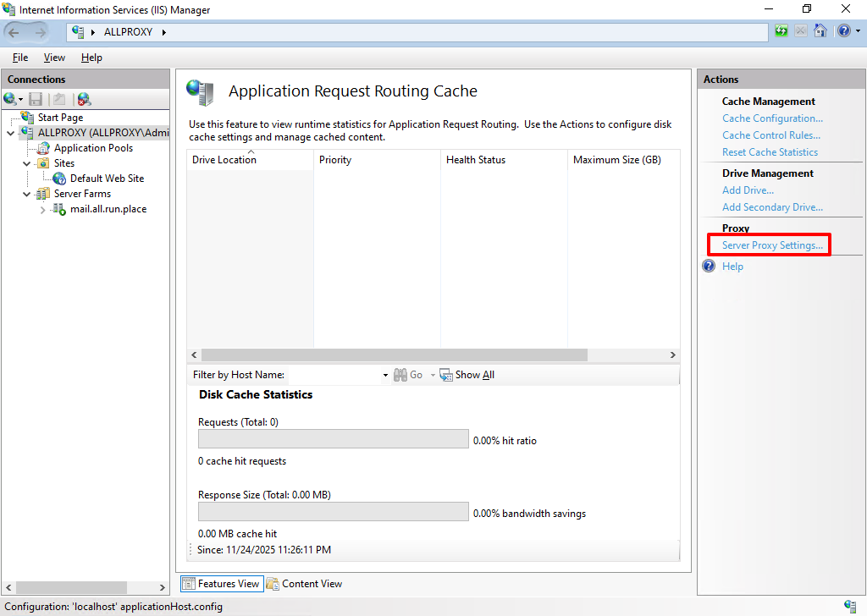Expand the mail.all.run.place farm
The width and height of the screenshot is (867, 616).
click(x=42, y=209)
